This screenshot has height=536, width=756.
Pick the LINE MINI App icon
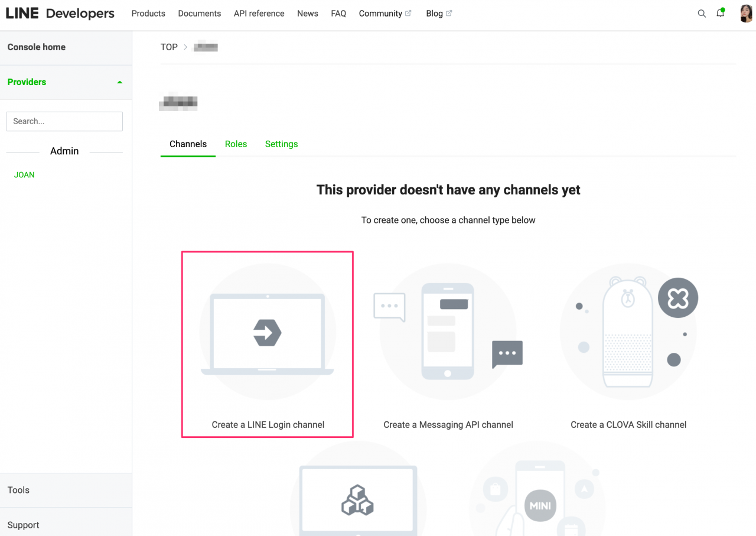coord(540,505)
